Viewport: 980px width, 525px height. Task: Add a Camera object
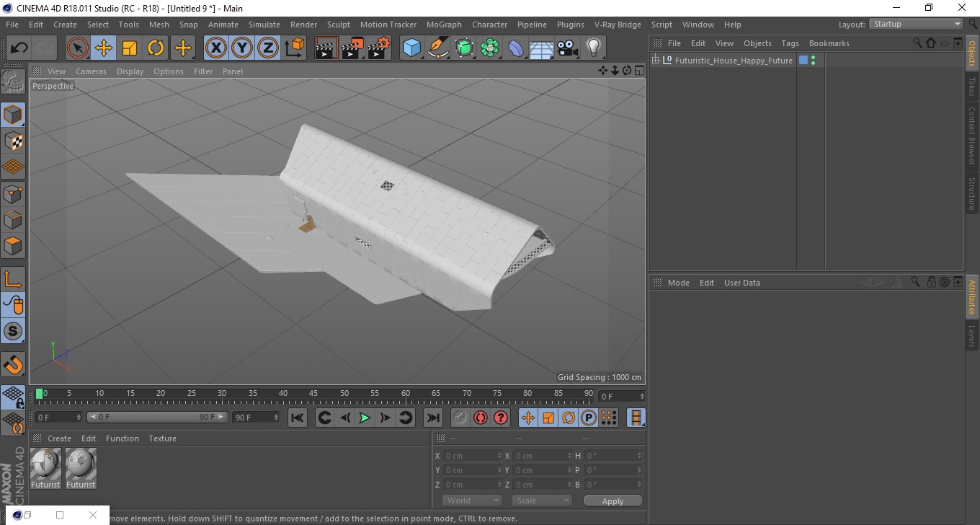(x=568, y=48)
